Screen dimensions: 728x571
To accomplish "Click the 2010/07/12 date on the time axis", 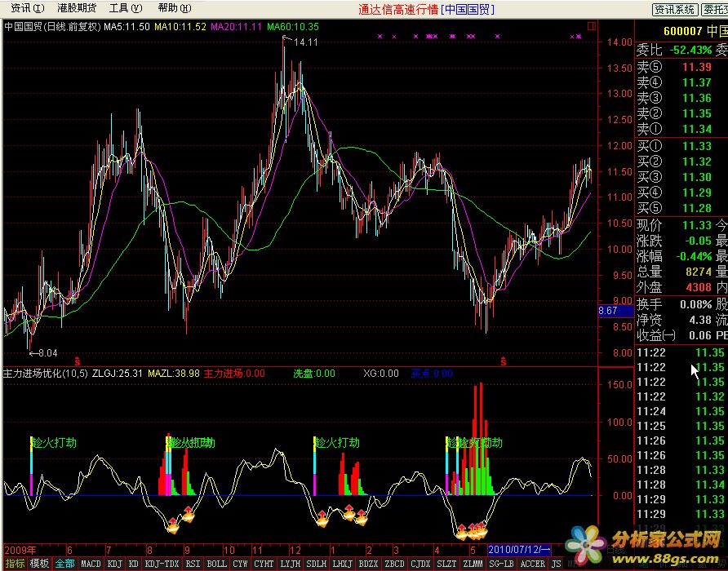I will (518, 550).
